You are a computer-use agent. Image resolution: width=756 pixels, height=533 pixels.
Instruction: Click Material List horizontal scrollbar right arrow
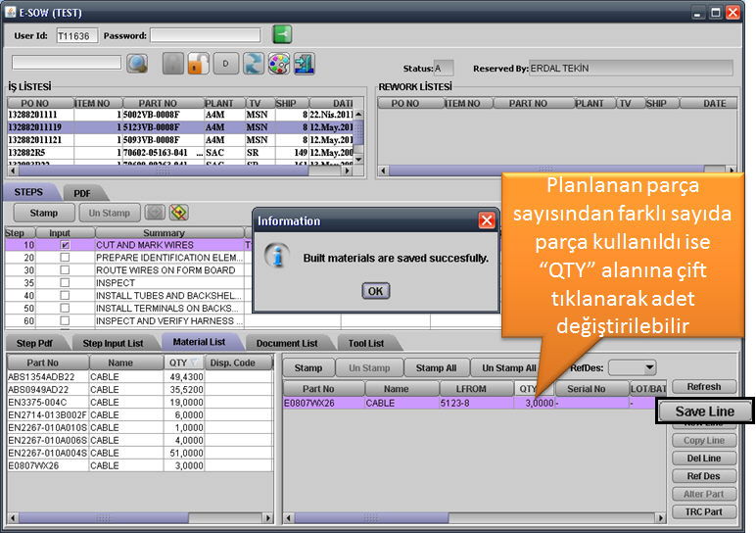point(268,518)
